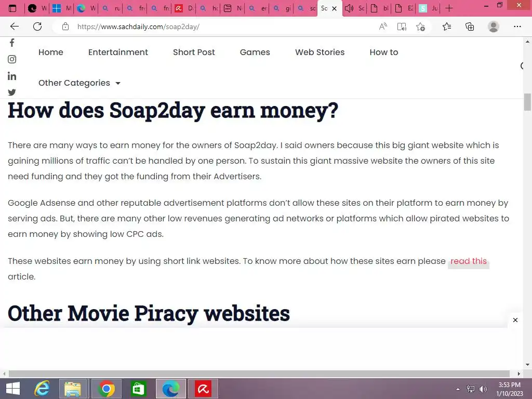532x399 pixels.
Task: Open the network status tray icon
Action: coord(471,389)
